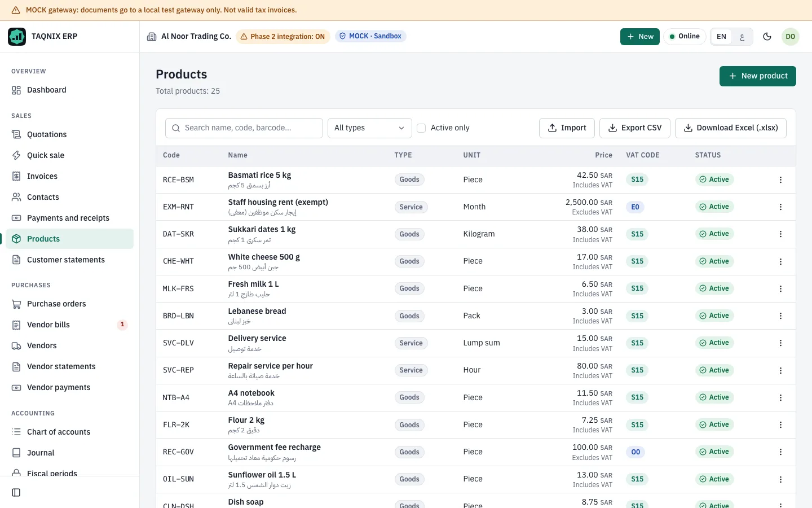Open user avatar DO menu
Viewport: 812px width, 508px height.
[790, 37]
